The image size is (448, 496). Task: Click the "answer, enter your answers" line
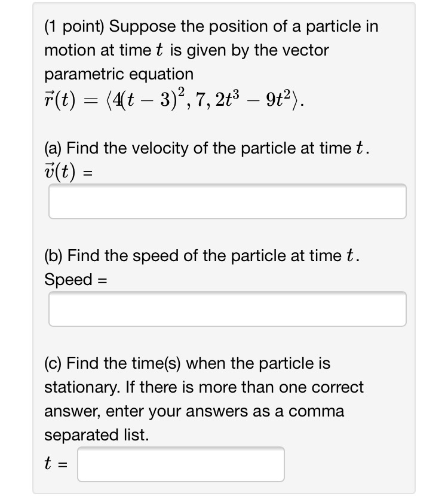click(x=194, y=411)
